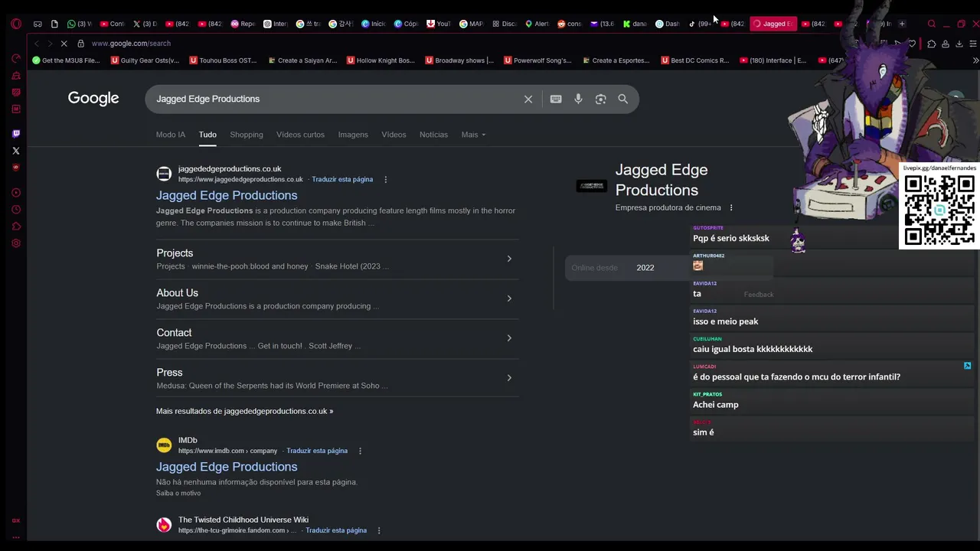This screenshot has width=980, height=551.
Task: Open Best DC Comics R... bookmark
Action: 694,60
